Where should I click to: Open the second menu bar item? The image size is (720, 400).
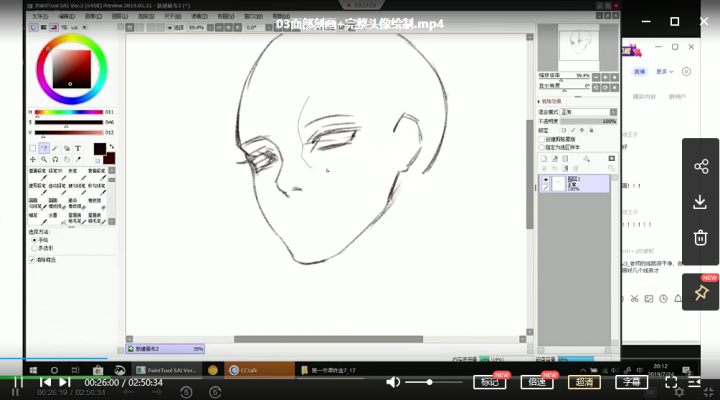[x=66, y=16]
